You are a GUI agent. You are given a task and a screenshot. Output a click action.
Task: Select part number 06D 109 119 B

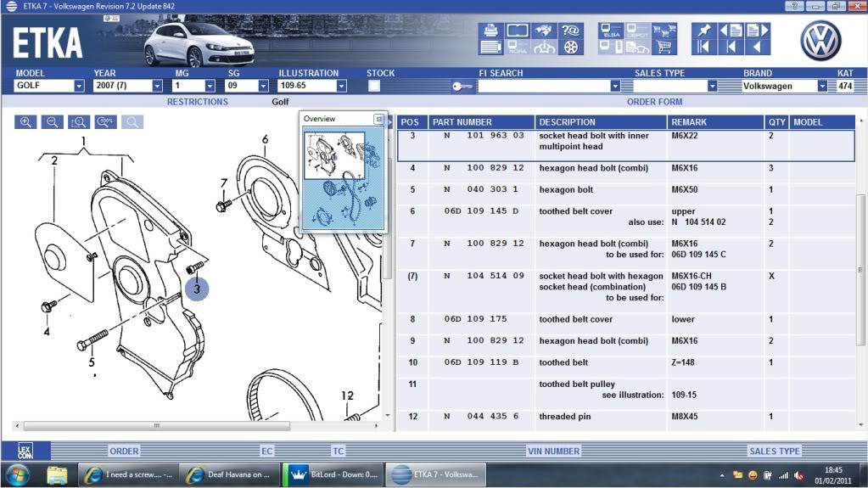[481, 362]
